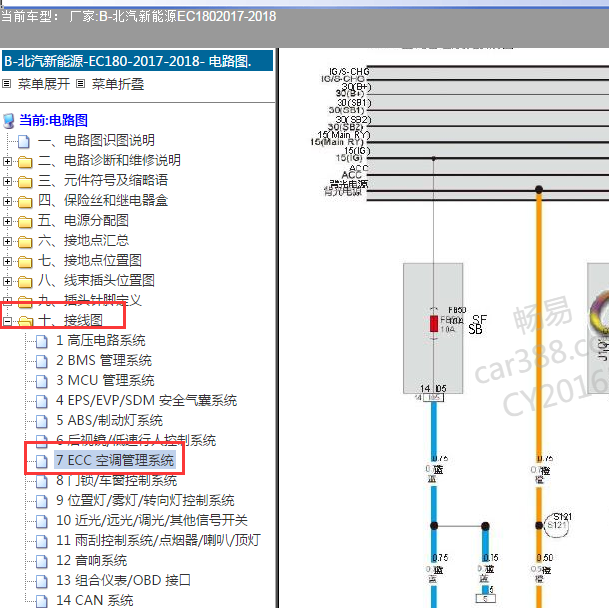
Task: Click folder icon of 二、电路诊断和维修说明
Action: [x=25, y=161]
